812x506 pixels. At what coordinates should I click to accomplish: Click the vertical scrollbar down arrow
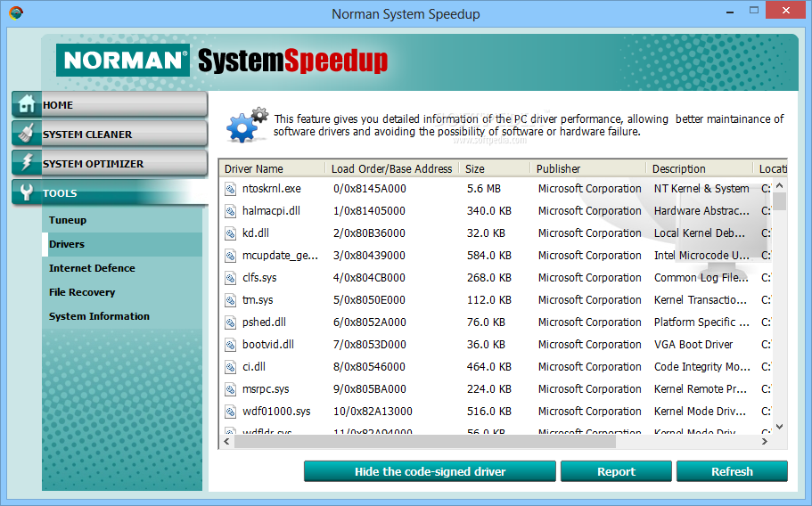pyautogui.click(x=780, y=427)
